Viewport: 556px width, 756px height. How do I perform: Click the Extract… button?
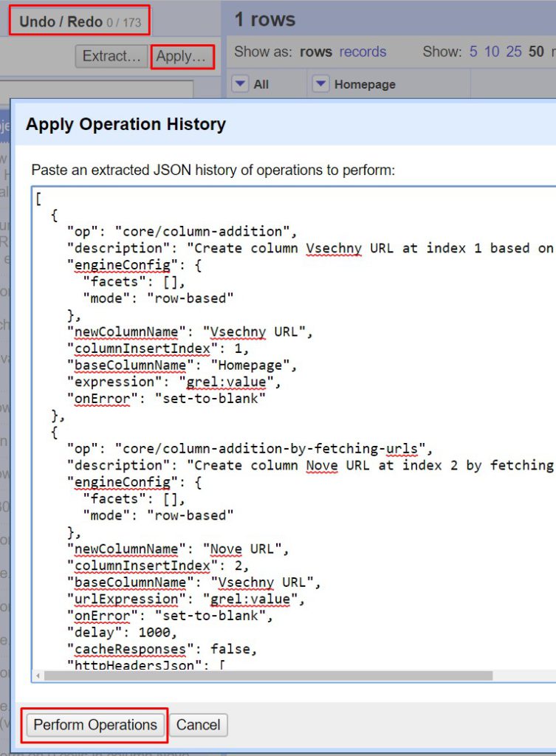pos(112,56)
